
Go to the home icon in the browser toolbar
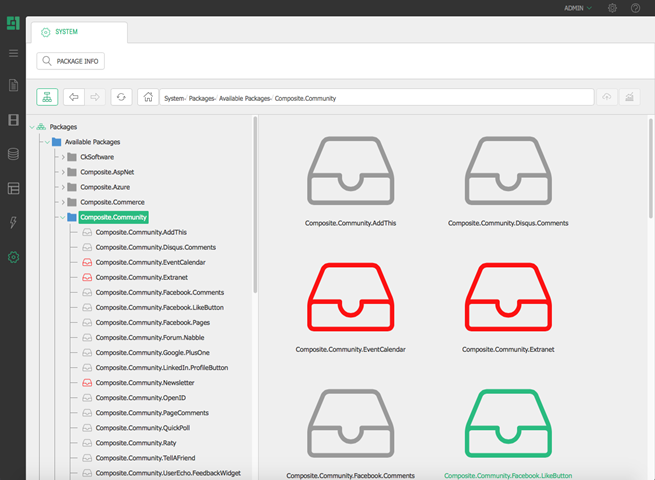tap(148, 97)
